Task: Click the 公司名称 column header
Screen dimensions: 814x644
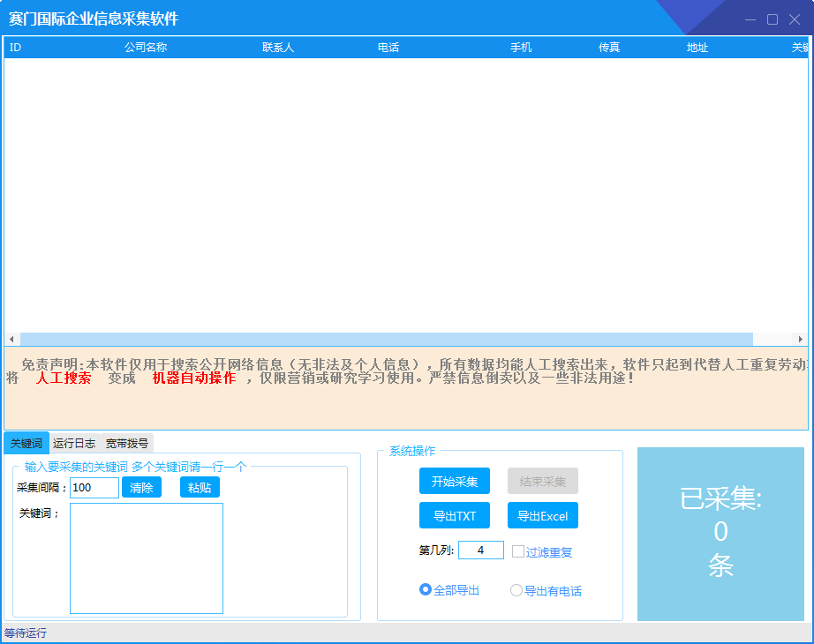Action: pos(146,48)
